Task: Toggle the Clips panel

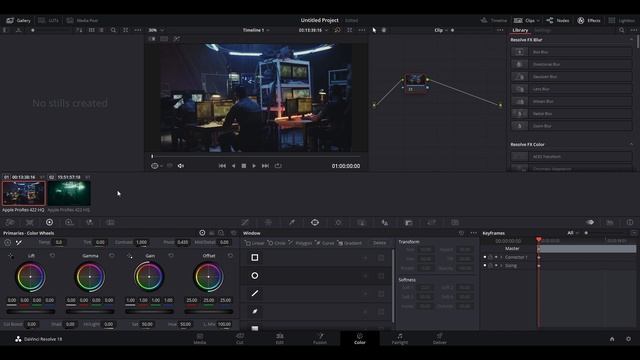Action: (x=524, y=20)
